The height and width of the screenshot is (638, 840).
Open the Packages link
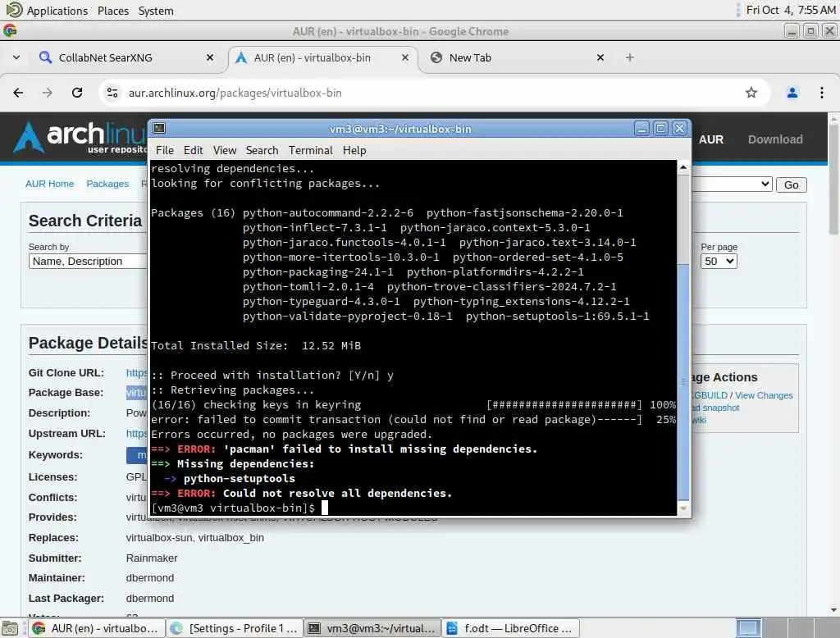click(x=107, y=184)
